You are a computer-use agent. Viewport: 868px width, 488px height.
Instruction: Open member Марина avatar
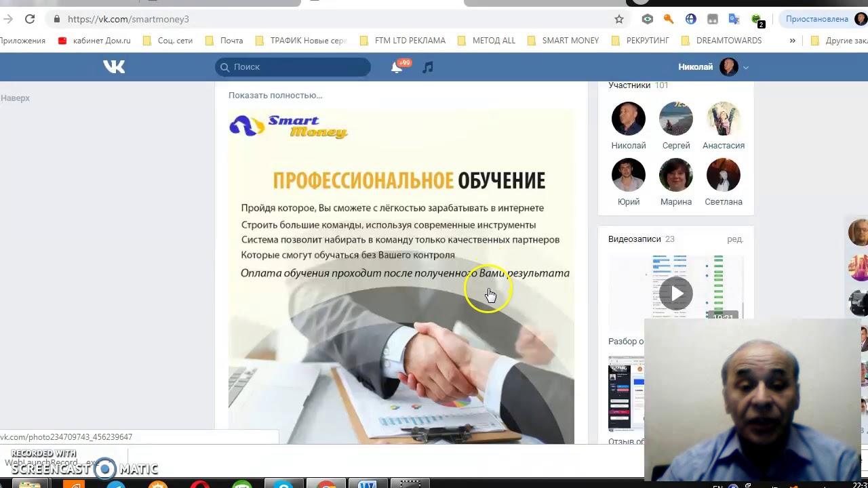[x=676, y=175]
